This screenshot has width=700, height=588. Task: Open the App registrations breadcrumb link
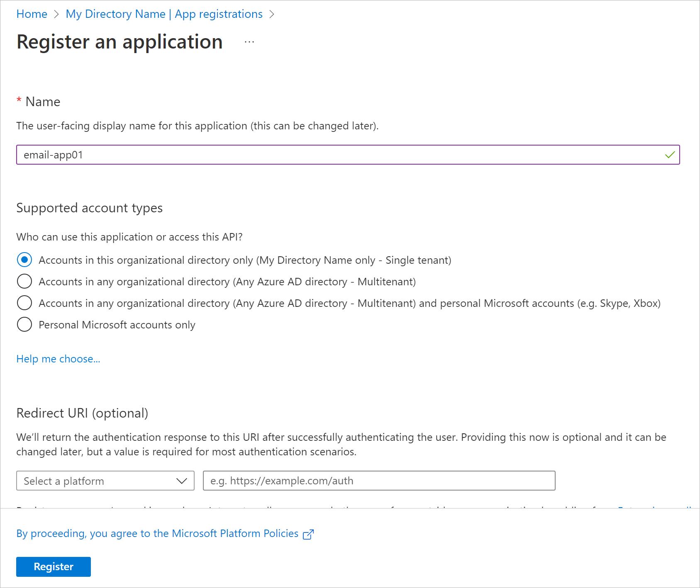(x=219, y=14)
